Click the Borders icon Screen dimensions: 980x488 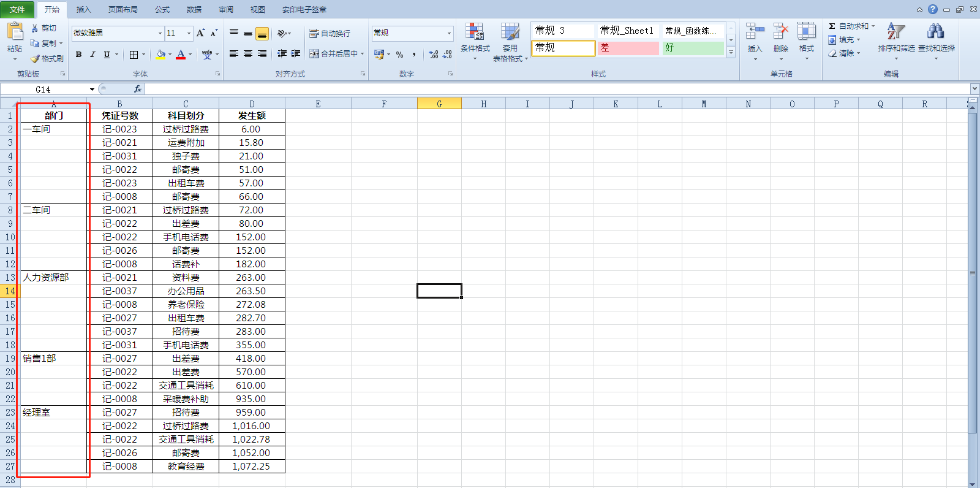click(x=134, y=55)
